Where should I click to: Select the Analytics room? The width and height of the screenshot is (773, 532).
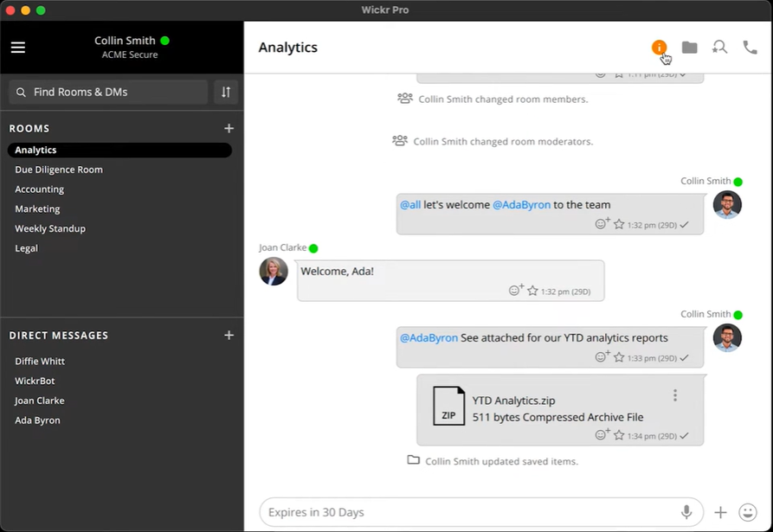pos(119,151)
